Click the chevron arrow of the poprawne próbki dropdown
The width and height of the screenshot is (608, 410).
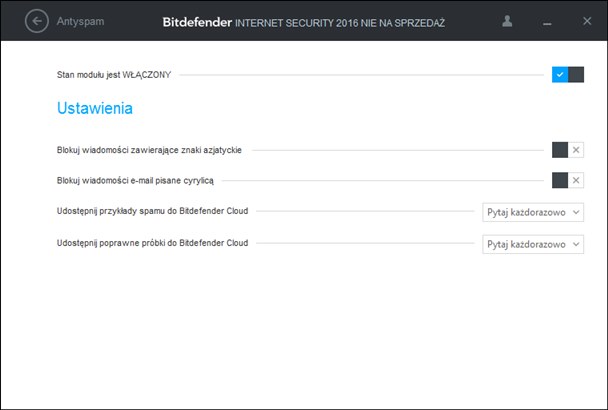tap(576, 244)
